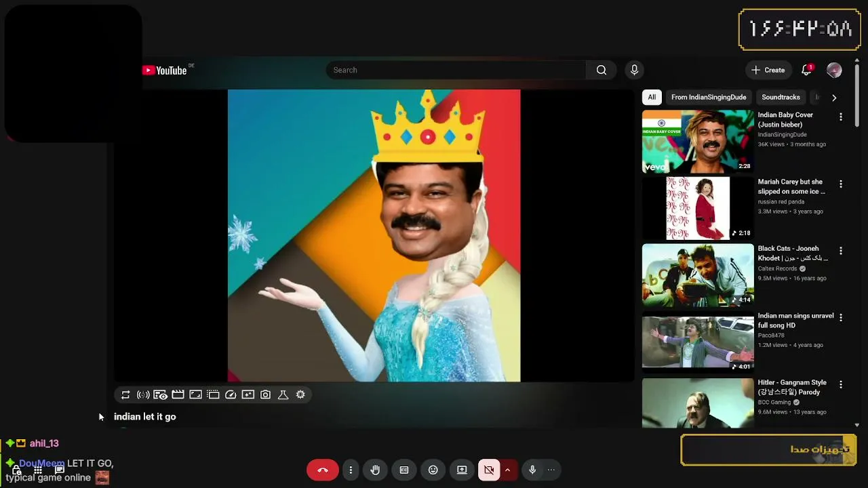Click the sparkle enhance icon in the video toolbar
The width and height of the screenshot is (868, 488).
click(248, 394)
